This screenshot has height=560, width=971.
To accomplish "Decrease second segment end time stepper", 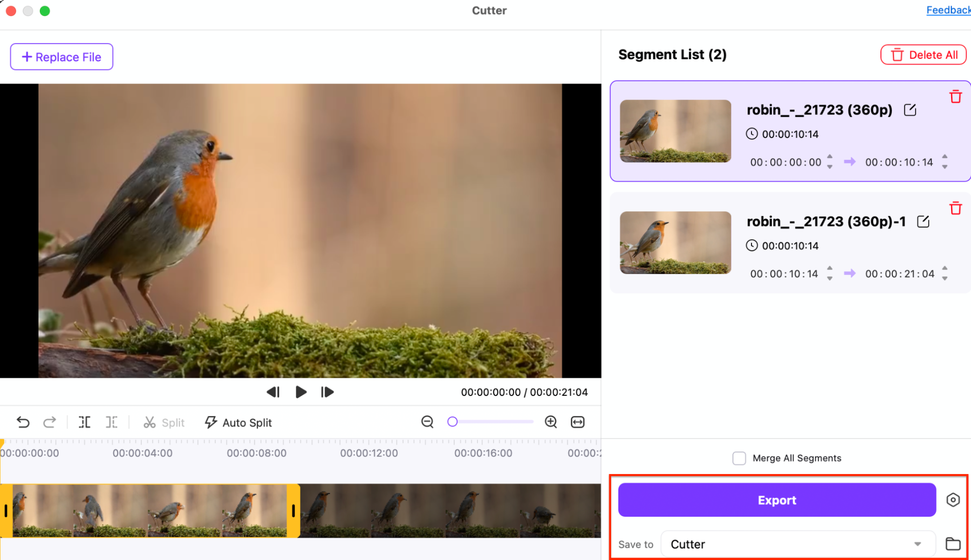I will pyautogui.click(x=945, y=279).
